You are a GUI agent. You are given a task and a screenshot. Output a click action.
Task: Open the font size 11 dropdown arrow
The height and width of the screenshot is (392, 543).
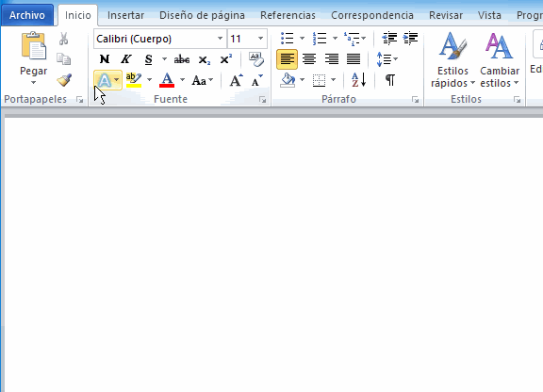click(x=260, y=39)
